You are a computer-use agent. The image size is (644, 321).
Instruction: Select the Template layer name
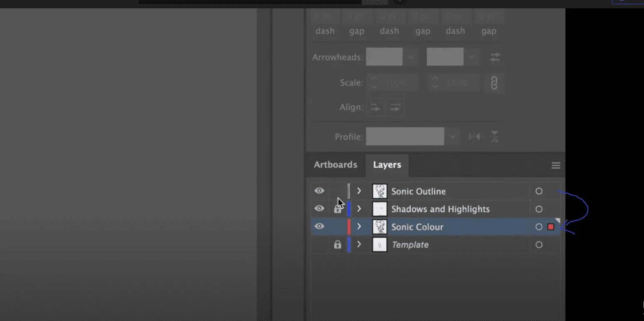coord(410,245)
